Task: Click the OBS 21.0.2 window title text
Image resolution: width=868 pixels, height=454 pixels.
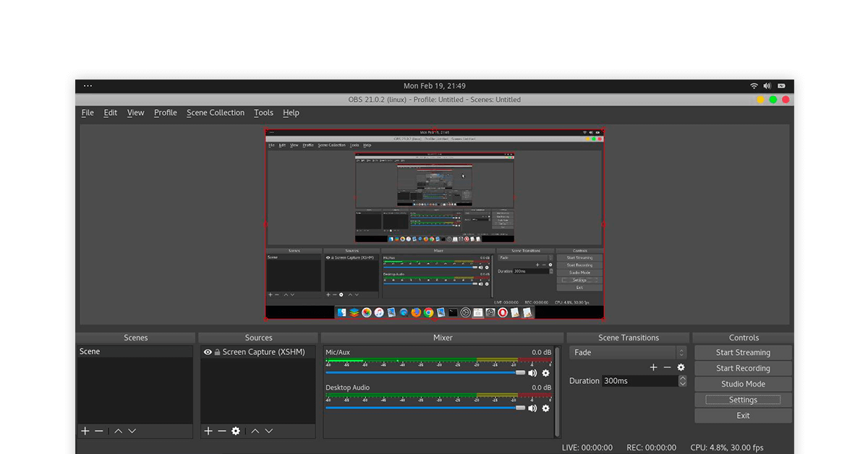Action: (x=435, y=100)
